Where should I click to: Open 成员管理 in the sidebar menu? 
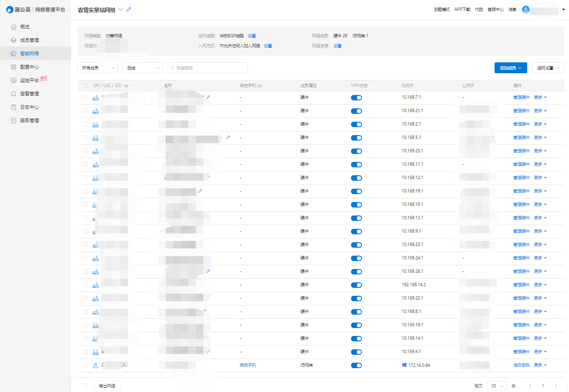29,40
